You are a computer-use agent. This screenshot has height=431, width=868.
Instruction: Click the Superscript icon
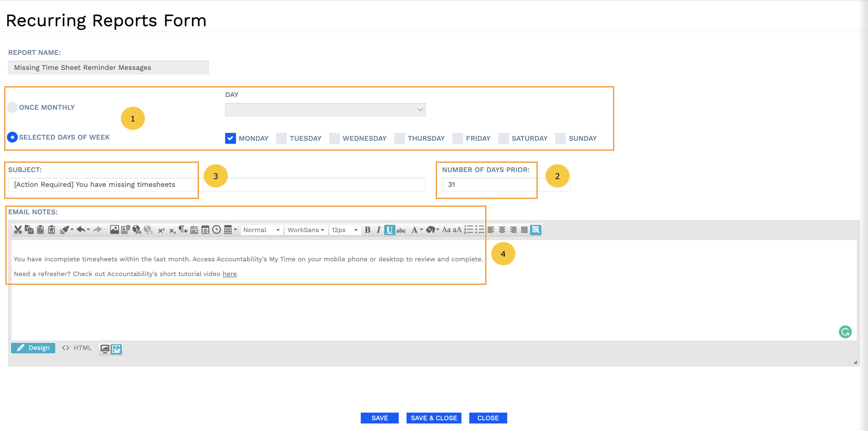coord(161,230)
